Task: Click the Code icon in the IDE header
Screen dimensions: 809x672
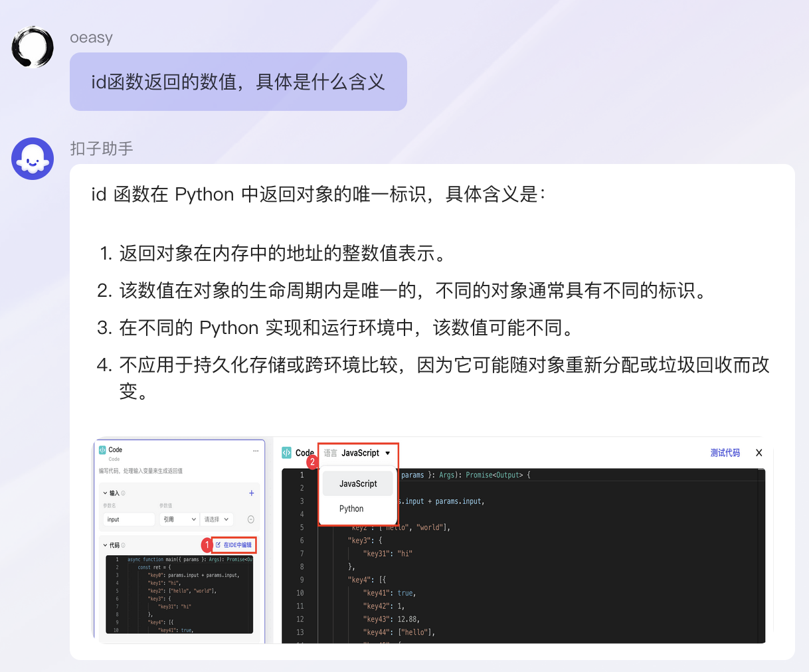Action: [x=287, y=452]
